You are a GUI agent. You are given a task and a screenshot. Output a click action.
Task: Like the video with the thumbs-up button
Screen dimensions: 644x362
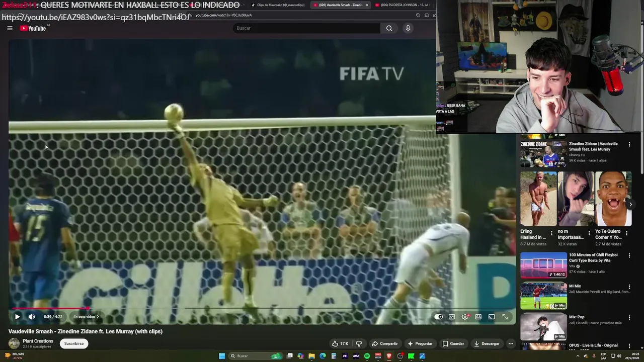click(x=340, y=344)
